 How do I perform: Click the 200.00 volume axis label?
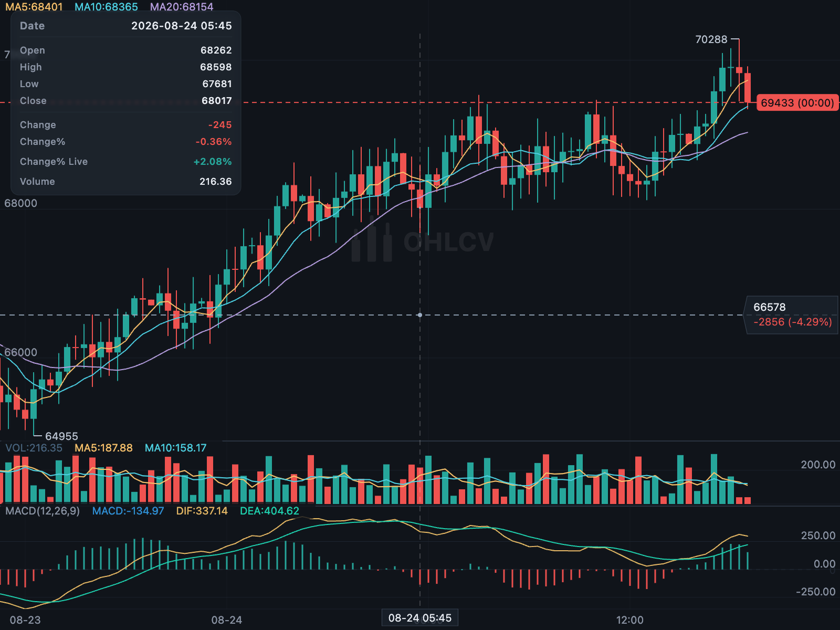(x=818, y=465)
